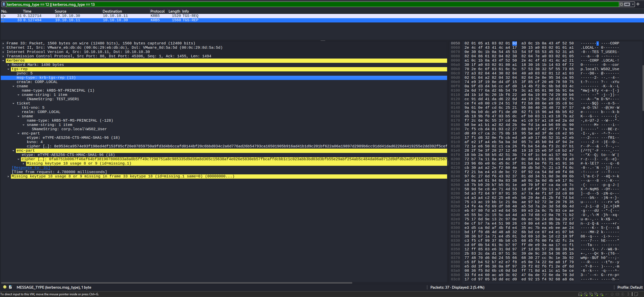Expand Transmission Control Protocol node
This screenshot has width=644, height=297.
[3, 56]
